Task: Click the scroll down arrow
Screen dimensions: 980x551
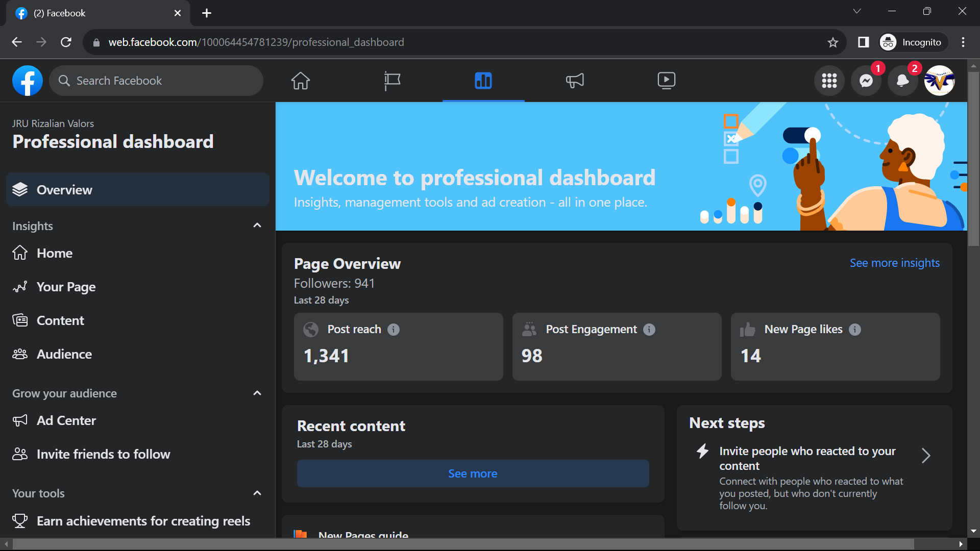Action: point(973,531)
